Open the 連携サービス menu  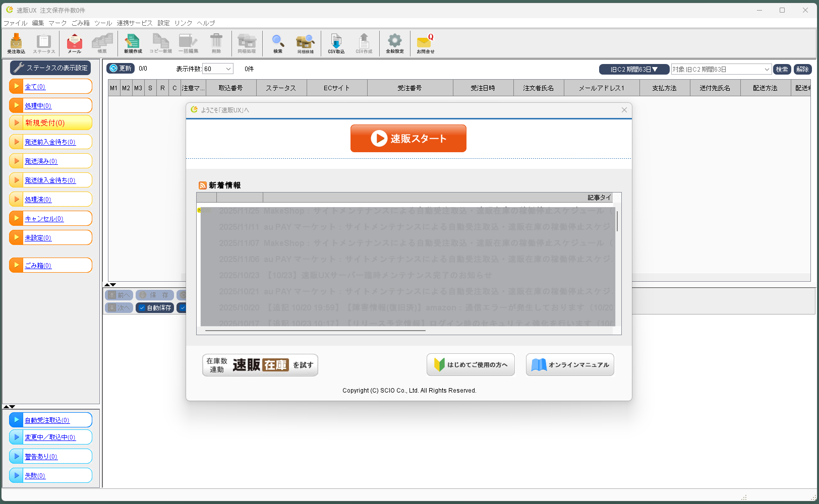134,23
